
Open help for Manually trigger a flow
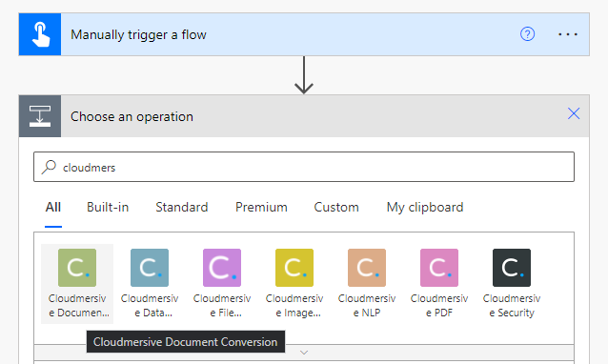(x=527, y=34)
